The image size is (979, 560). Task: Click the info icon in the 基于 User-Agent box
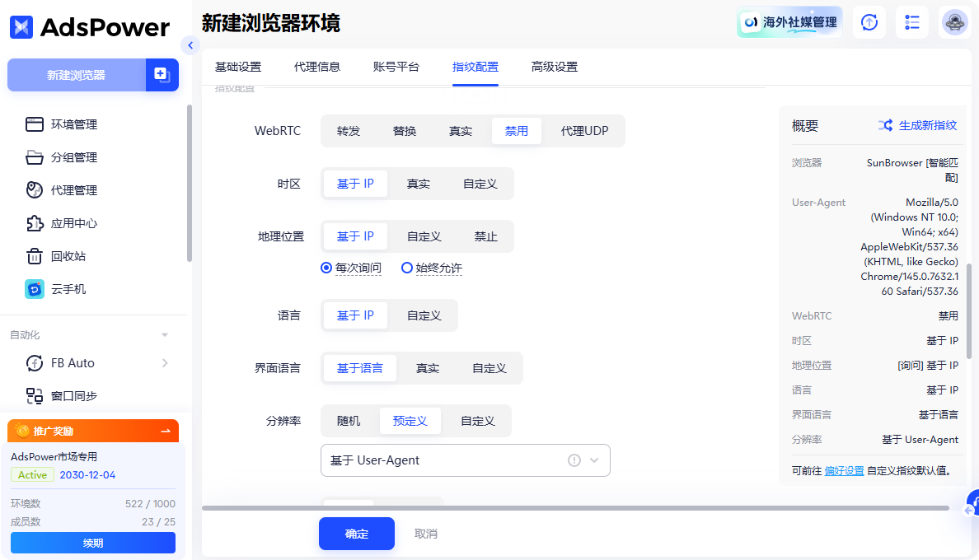pos(574,460)
